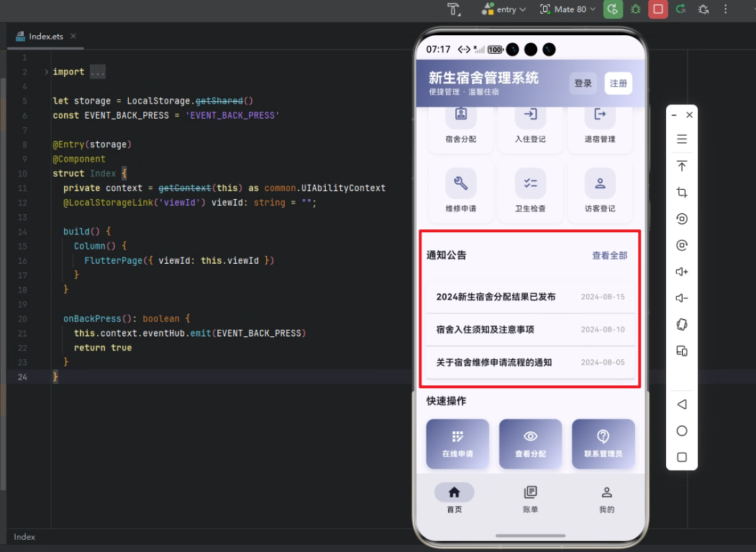Click the text tool T icon in toolbar
756x552 pixels.
click(x=454, y=9)
